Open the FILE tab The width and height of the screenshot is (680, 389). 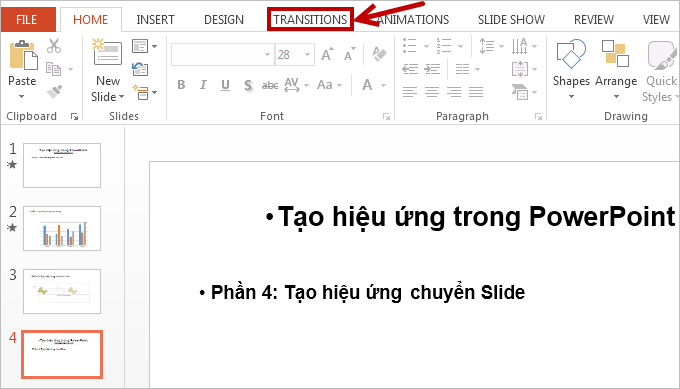pos(27,20)
